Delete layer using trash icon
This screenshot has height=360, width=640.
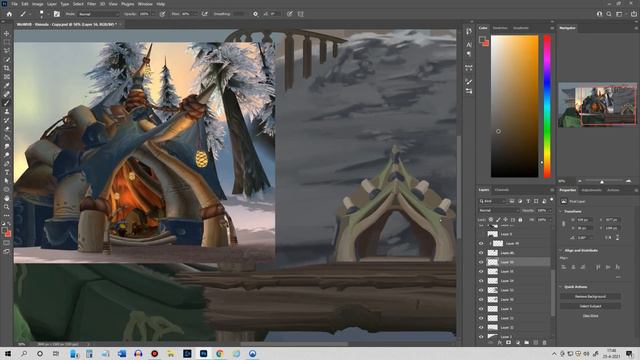pos(544,342)
